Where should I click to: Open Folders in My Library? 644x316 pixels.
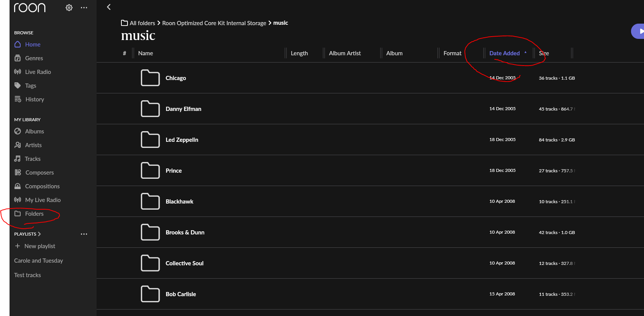pos(34,214)
